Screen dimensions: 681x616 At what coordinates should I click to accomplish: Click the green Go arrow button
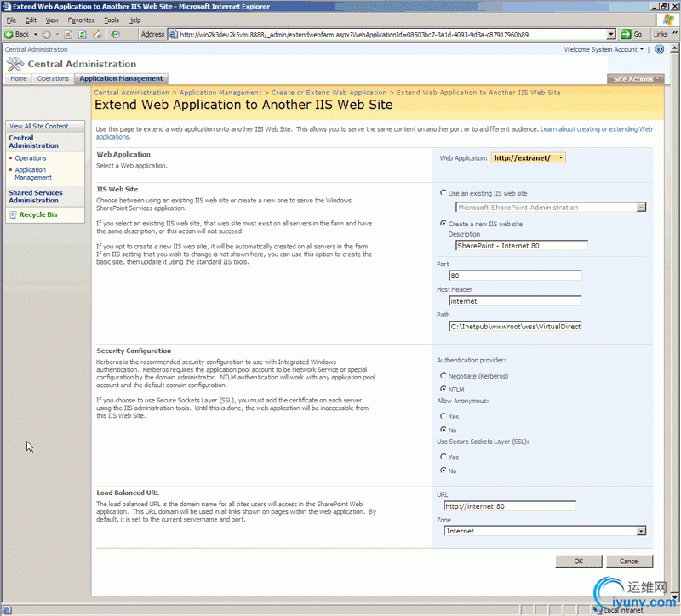[x=626, y=34]
